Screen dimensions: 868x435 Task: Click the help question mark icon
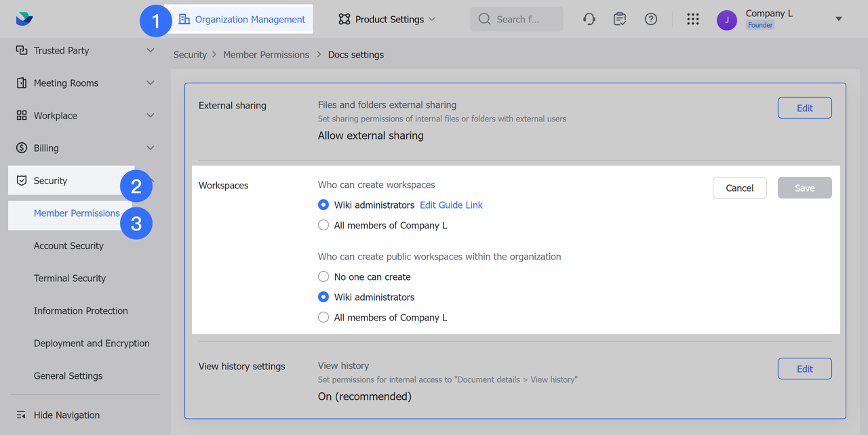pos(651,19)
